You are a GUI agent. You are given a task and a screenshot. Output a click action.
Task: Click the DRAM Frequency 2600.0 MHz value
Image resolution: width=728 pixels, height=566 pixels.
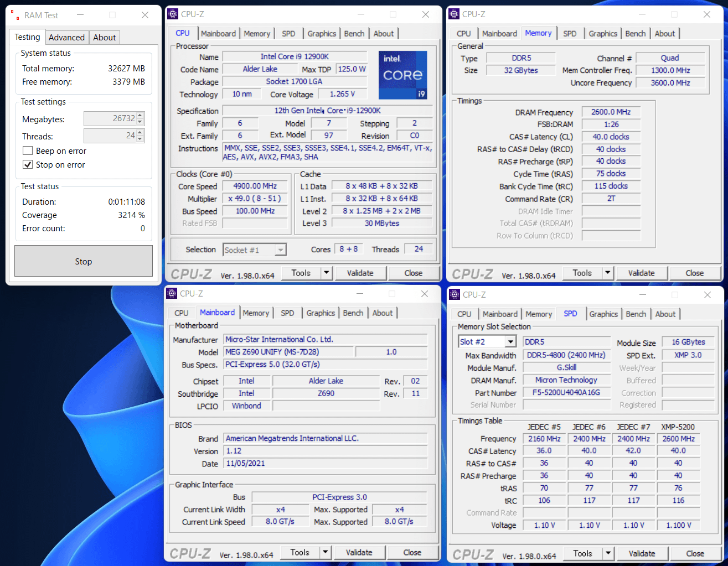point(611,112)
